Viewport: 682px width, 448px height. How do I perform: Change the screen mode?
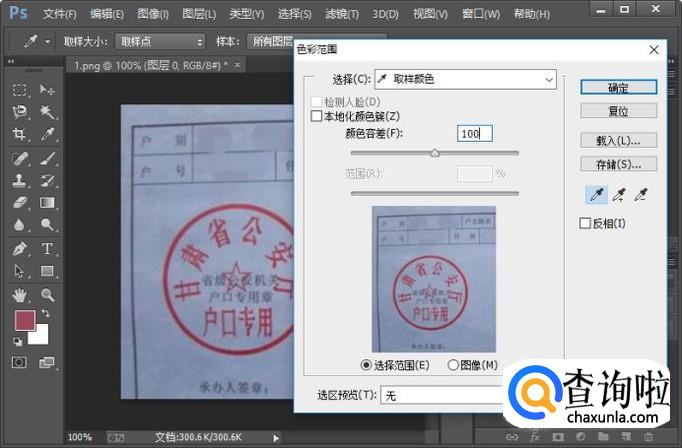point(47,362)
